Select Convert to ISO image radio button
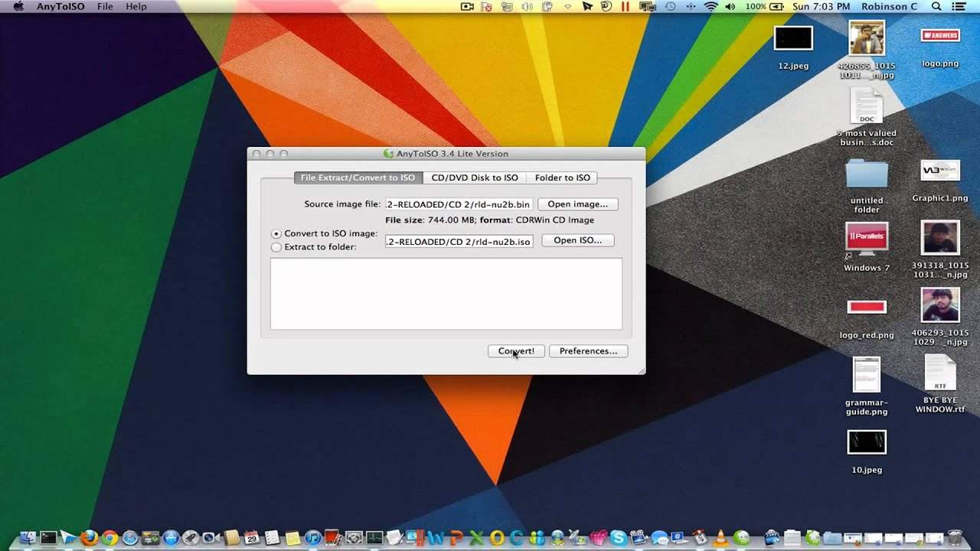This screenshot has height=551, width=980. (276, 233)
